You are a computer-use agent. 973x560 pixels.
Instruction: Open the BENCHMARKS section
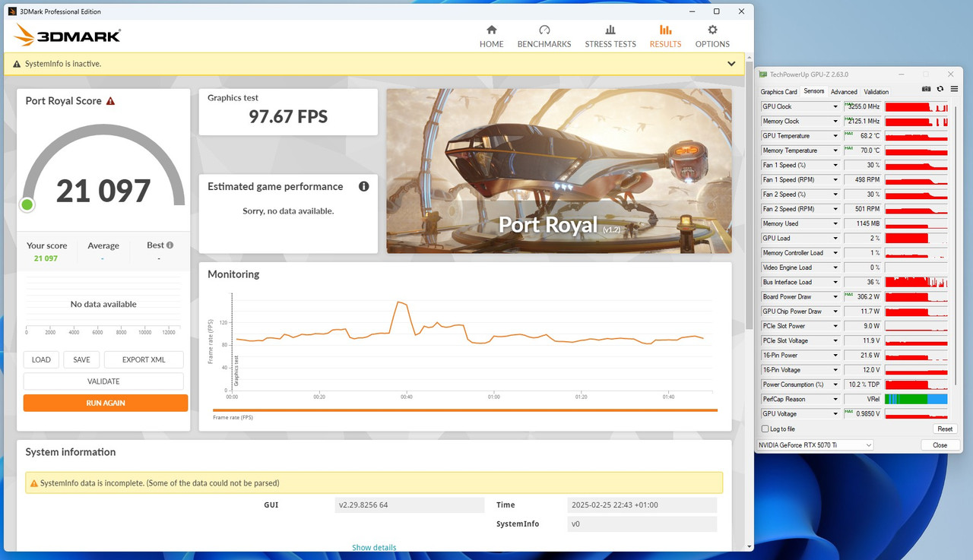544,36
